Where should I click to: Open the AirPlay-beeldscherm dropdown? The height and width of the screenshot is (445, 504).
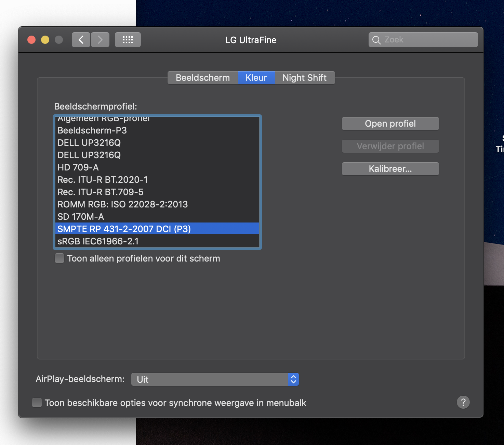click(215, 379)
